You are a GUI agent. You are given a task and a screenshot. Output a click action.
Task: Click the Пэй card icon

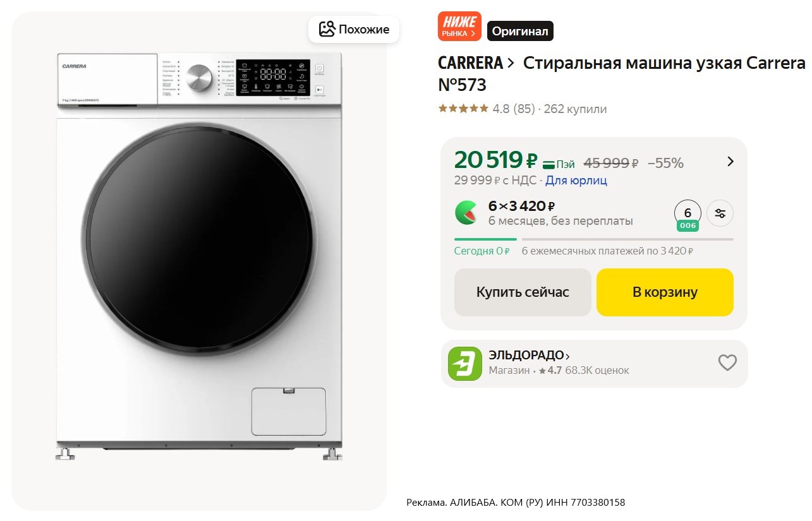click(549, 164)
